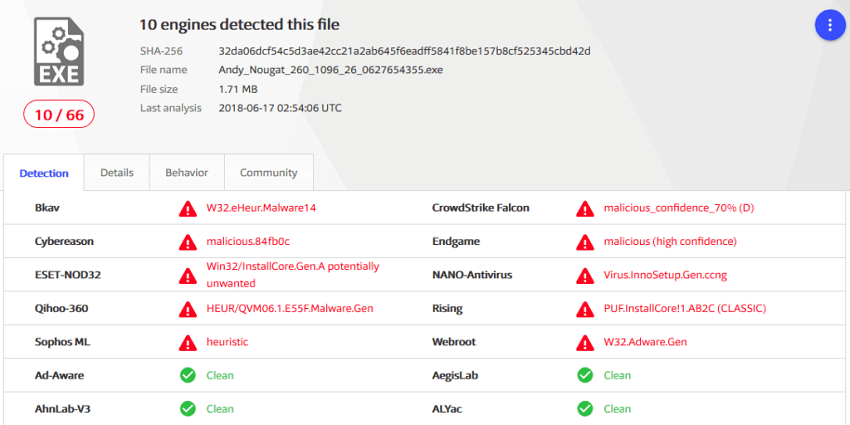Open the Behavior tab

187,173
